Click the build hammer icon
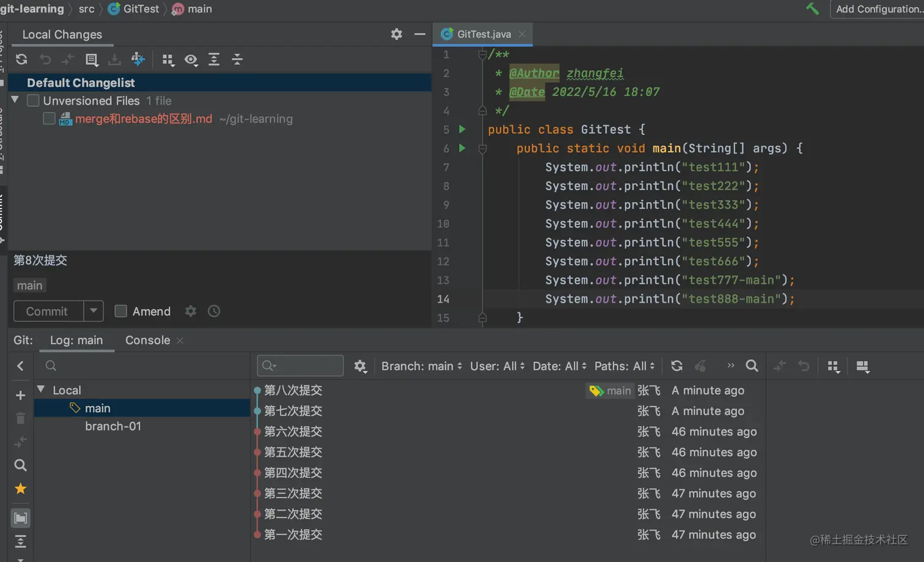Image resolution: width=924 pixels, height=562 pixels. coord(812,9)
